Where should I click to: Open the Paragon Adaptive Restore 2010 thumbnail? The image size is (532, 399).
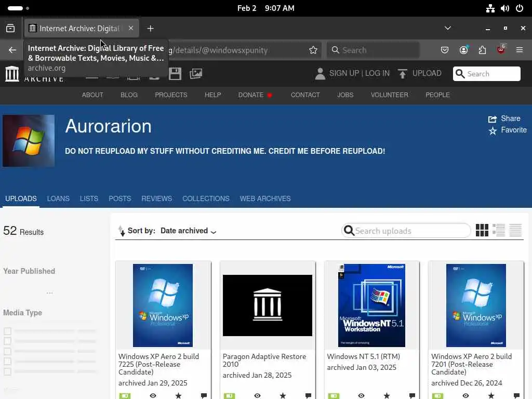[268, 305]
